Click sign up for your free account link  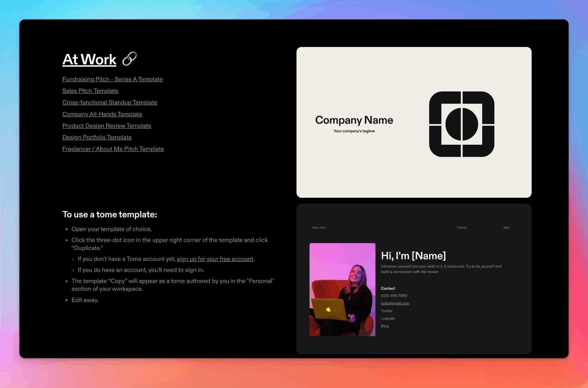pos(215,259)
